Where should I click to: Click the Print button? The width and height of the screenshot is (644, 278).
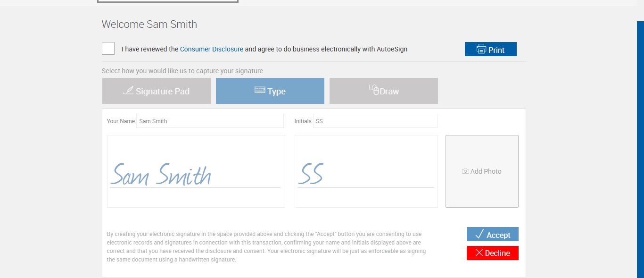pyautogui.click(x=490, y=50)
